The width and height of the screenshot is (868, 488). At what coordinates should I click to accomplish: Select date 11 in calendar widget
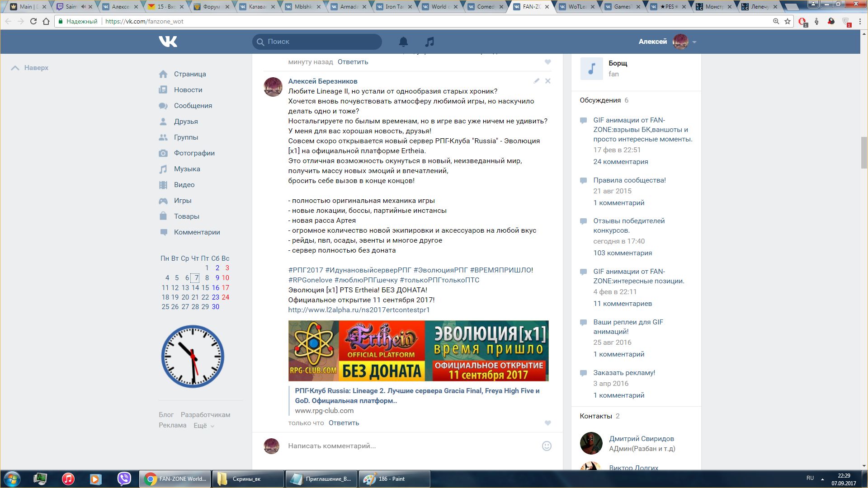[165, 288]
